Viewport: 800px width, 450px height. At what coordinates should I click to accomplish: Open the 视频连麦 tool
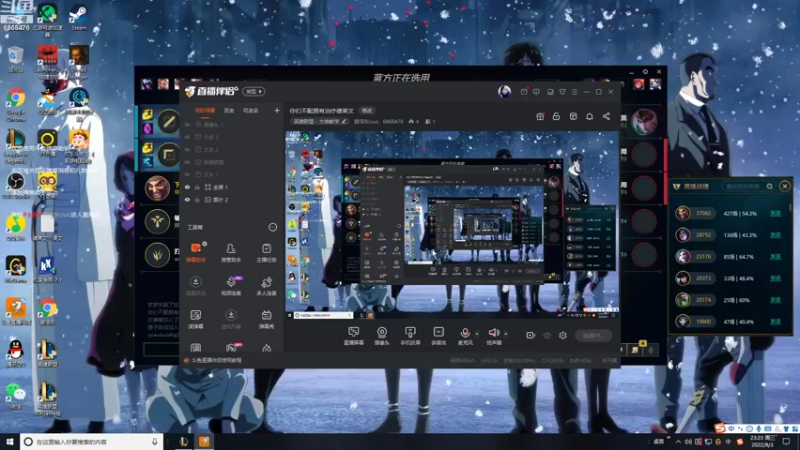(x=231, y=286)
